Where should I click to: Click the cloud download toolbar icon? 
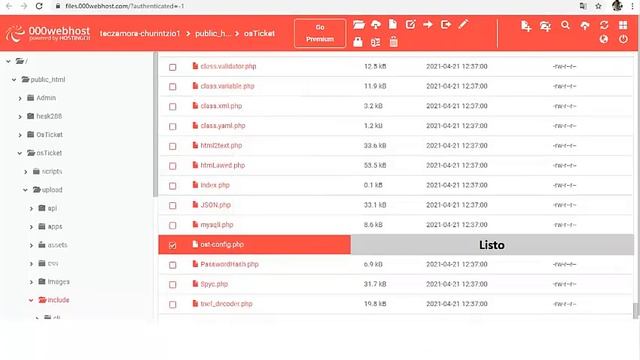(x=376, y=24)
